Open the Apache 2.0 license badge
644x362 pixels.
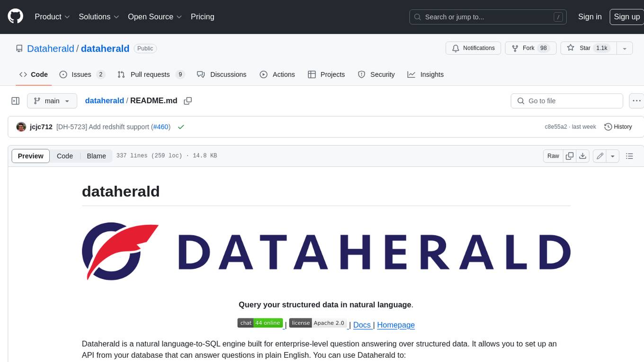[318, 323]
